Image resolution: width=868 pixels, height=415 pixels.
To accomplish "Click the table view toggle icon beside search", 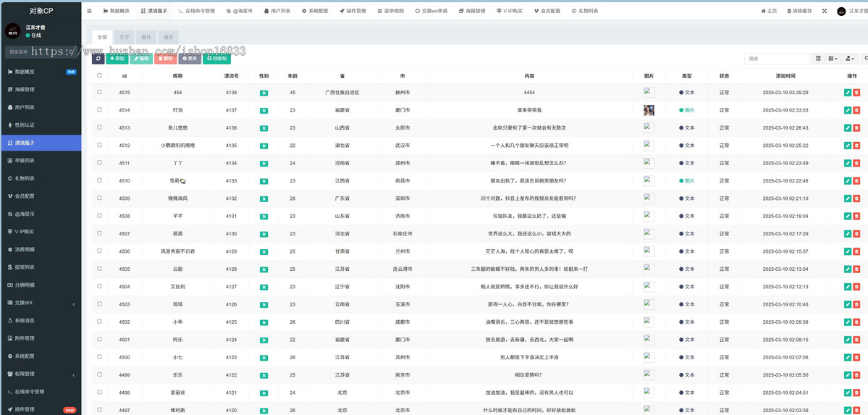I will click(819, 58).
